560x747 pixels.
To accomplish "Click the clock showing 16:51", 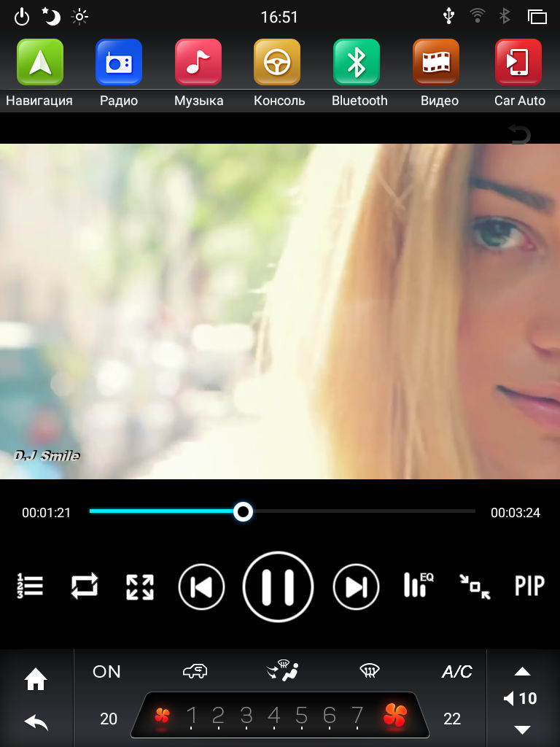I will 279,18.
